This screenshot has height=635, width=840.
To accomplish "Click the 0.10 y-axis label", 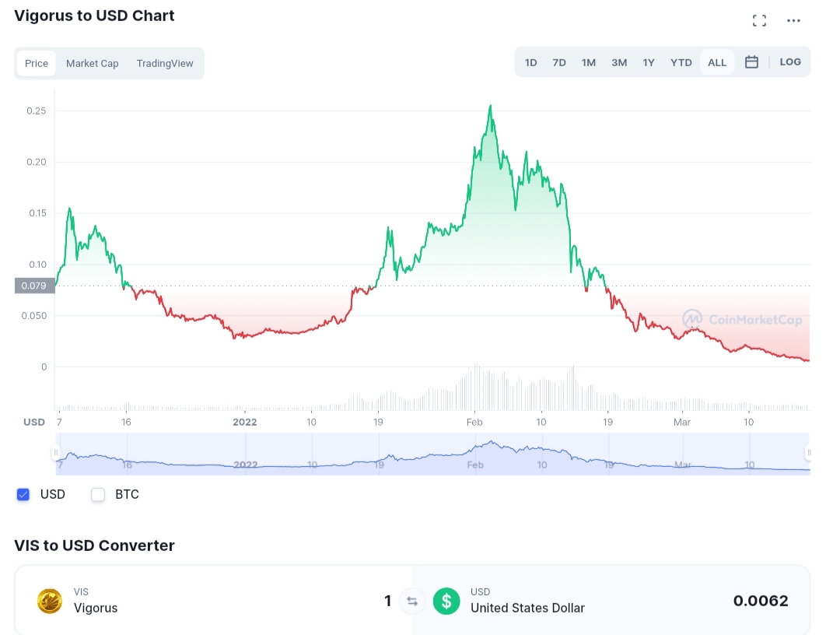I will click(x=37, y=264).
